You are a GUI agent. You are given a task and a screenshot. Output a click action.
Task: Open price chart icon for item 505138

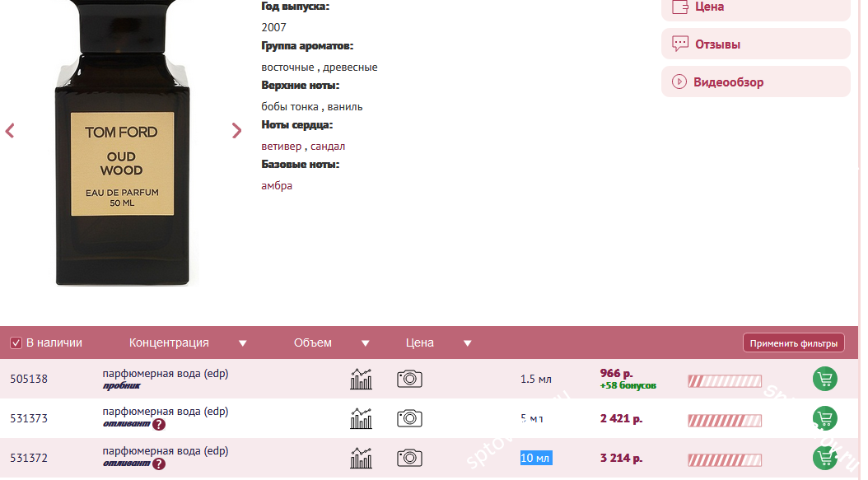tap(361, 380)
